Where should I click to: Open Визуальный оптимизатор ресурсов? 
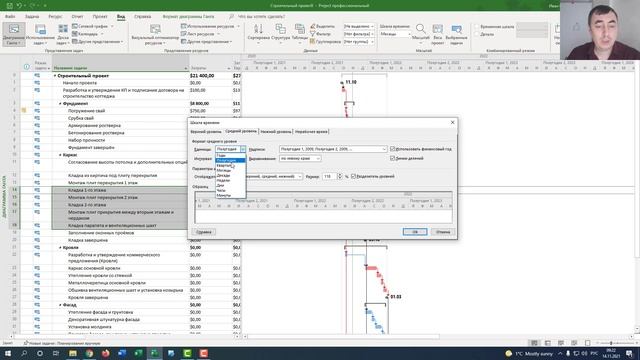click(x=155, y=33)
